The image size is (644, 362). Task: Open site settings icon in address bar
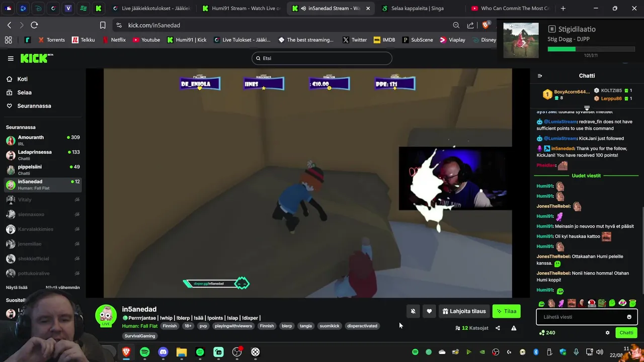(x=119, y=25)
